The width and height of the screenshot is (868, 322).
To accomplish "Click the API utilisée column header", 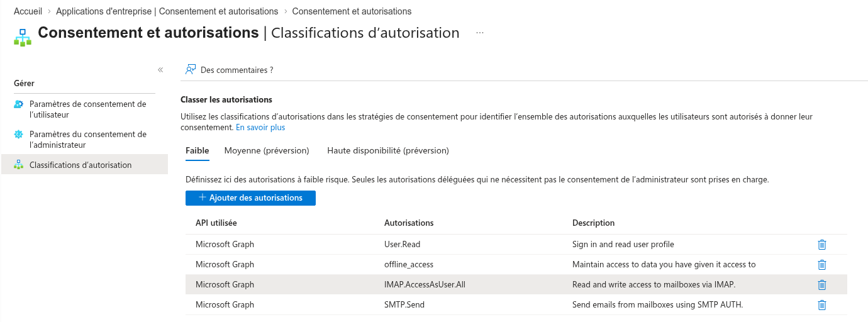I will tap(216, 223).
